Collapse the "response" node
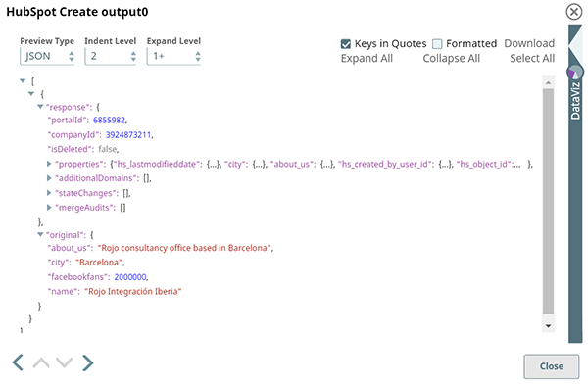588x386 pixels. (40, 107)
